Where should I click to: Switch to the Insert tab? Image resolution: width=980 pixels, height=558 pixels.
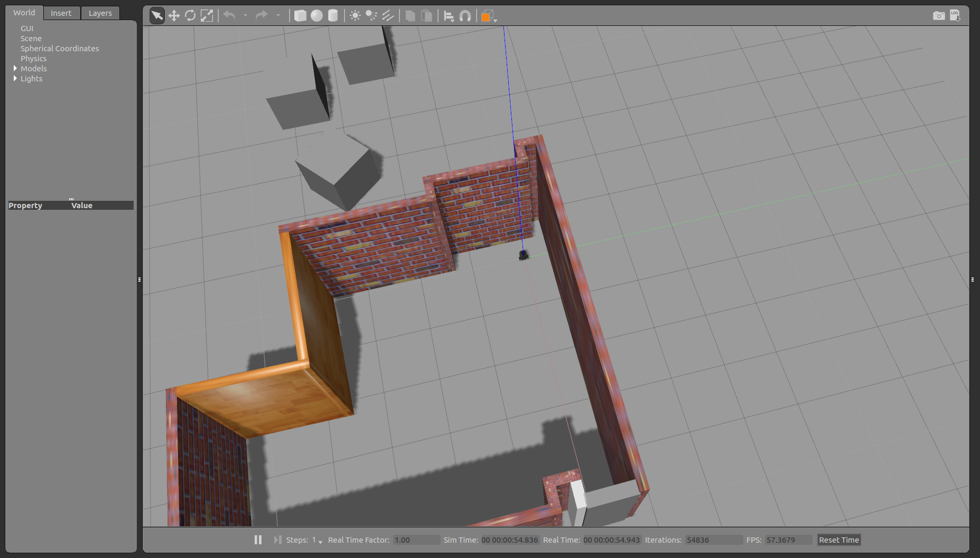[x=61, y=13]
